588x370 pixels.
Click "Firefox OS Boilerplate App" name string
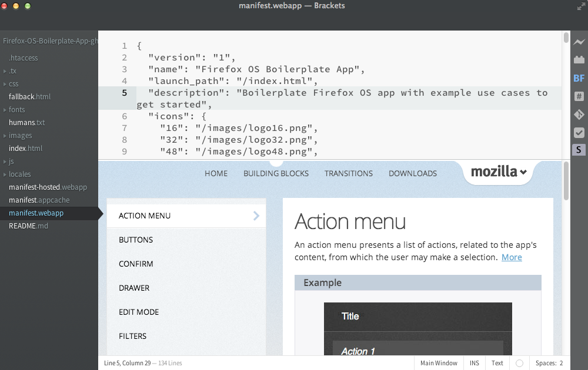point(278,69)
